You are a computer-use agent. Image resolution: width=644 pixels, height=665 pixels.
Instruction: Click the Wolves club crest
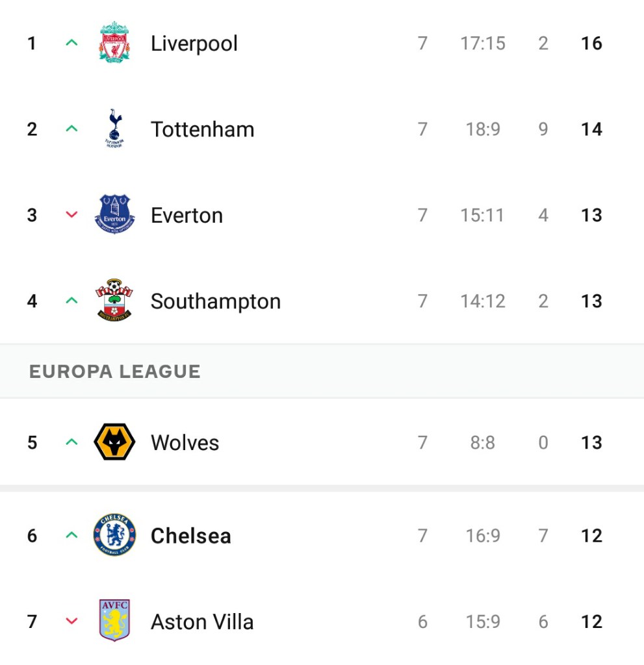coord(114,442)
